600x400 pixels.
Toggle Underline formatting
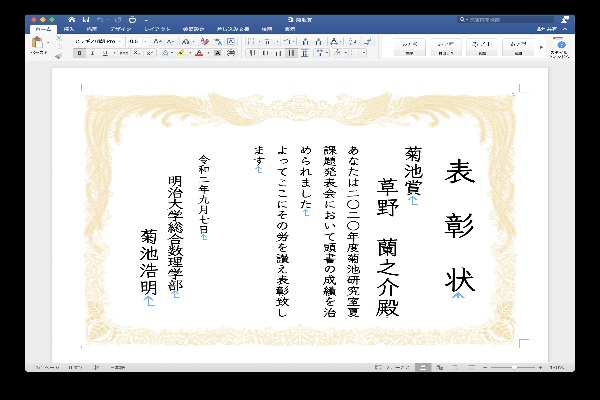tap(105, 53)
